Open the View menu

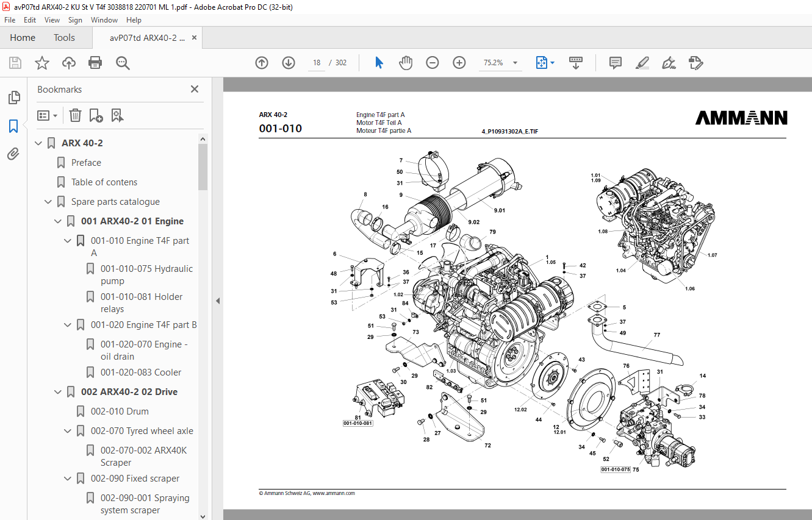52,20
